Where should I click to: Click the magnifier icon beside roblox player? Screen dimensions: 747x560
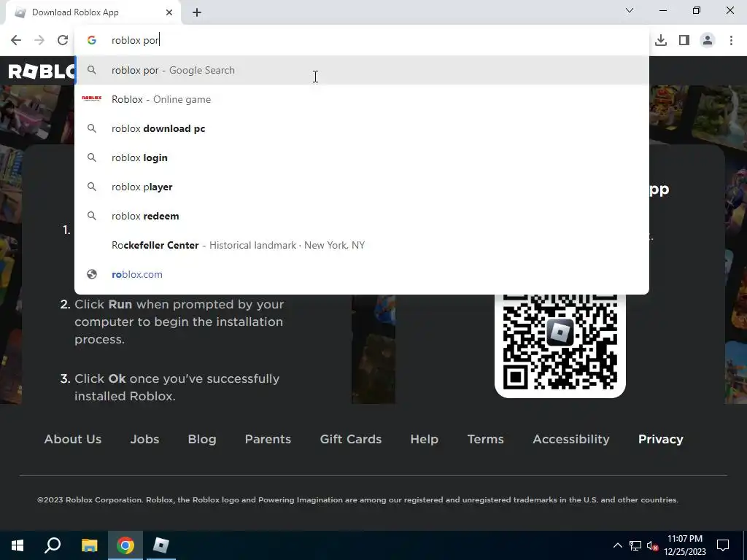pyautogui.click(x=92, y=187)
